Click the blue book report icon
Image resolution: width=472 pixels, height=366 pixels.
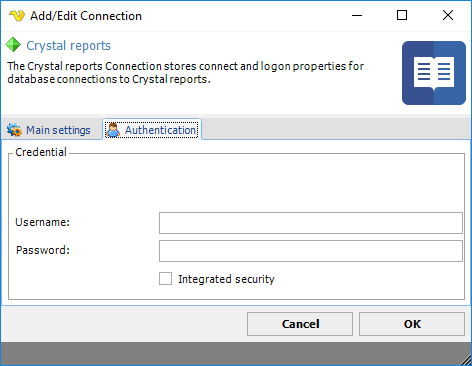pyautogui.click(x=434, y=73)
